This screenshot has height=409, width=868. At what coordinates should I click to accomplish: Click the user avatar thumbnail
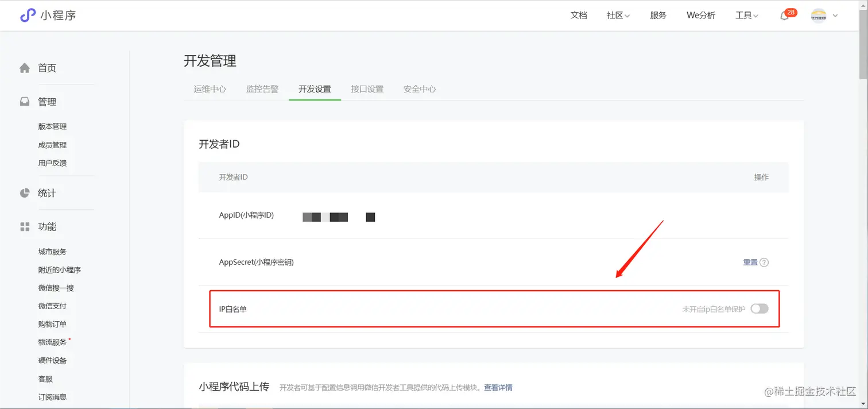coord(819,16)
